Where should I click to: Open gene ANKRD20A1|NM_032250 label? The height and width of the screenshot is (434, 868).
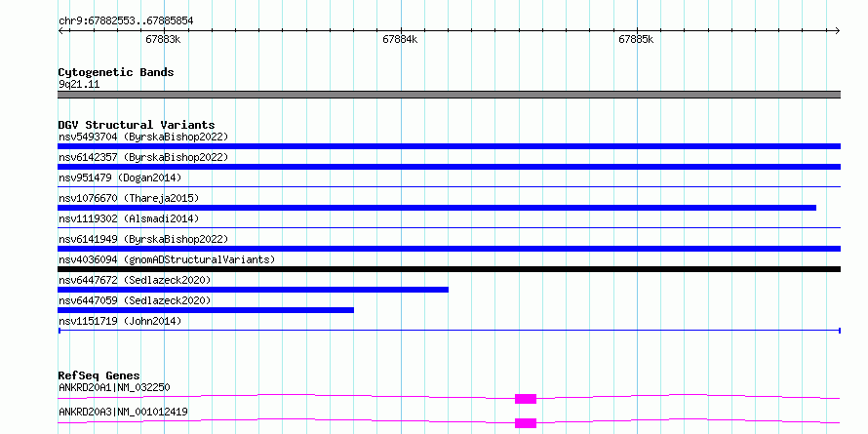click(x=114, y=387)
